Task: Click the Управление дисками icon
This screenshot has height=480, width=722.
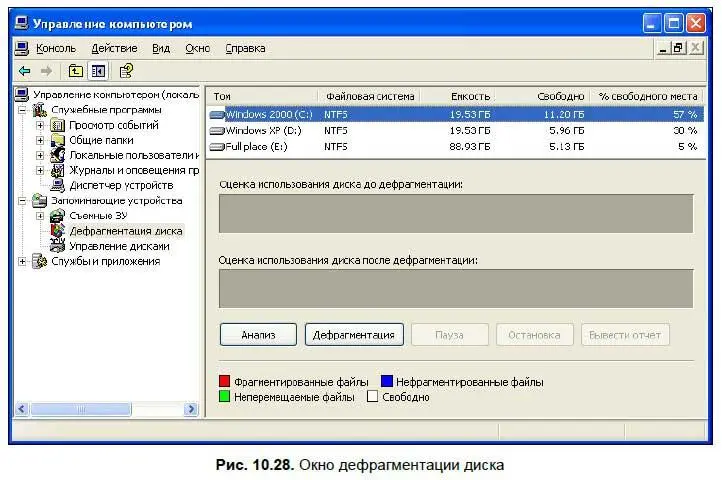Action: point(57,246)
